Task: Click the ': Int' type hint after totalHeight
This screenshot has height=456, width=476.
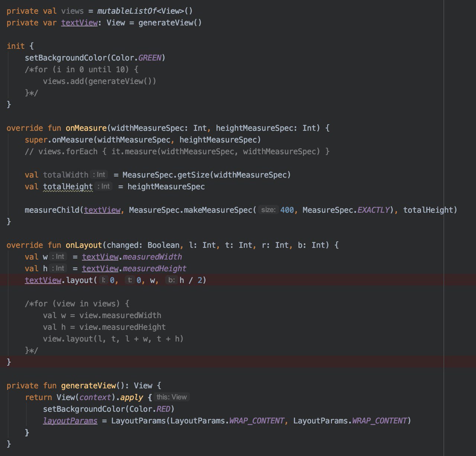Action: 104,187
